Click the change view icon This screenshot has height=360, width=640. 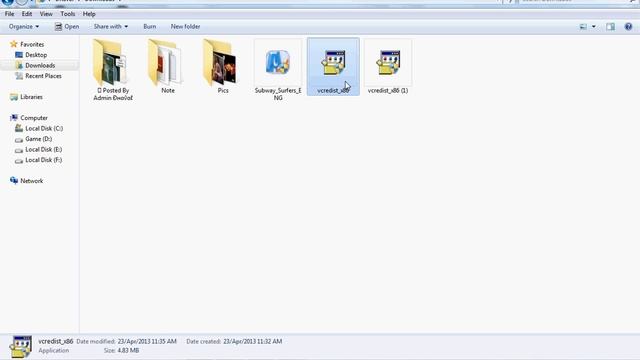click(583, 27)
